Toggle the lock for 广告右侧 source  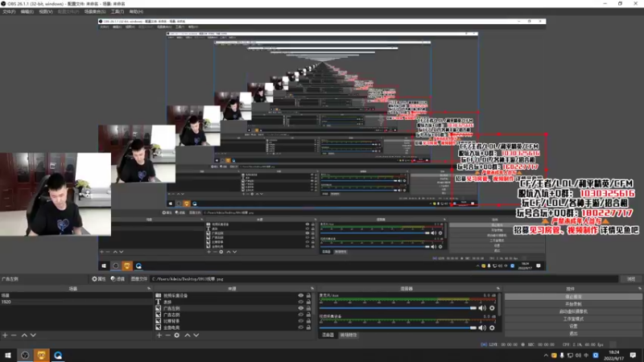(308, 315)
